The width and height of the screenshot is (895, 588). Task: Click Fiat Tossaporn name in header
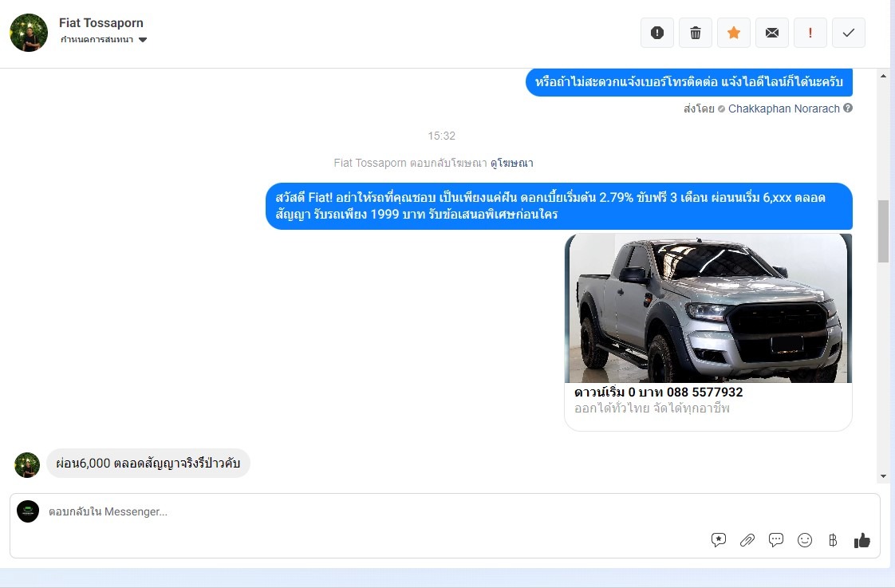(101, 23)
